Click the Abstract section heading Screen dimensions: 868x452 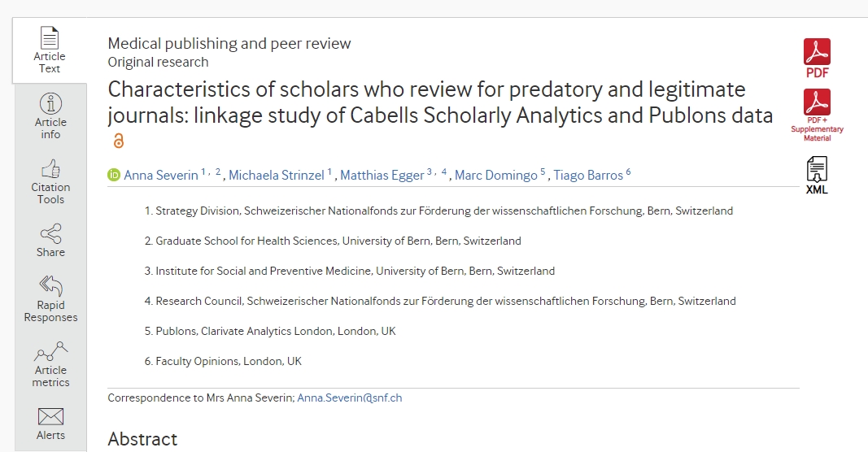[142, 439]
